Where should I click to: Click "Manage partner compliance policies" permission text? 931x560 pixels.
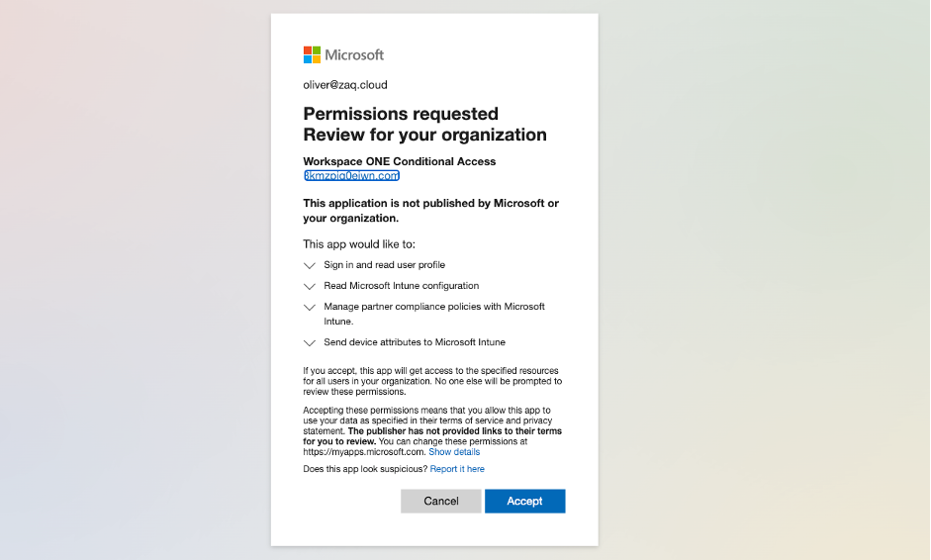(x=433, y=307)
